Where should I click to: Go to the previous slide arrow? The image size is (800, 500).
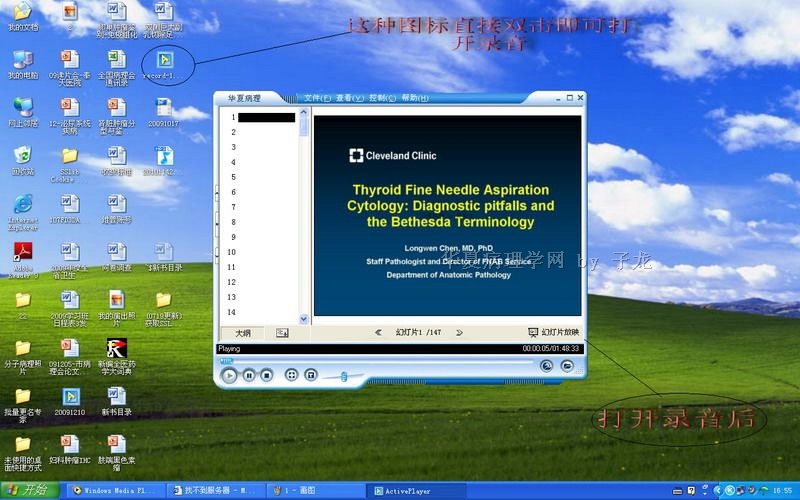(378, 333)
